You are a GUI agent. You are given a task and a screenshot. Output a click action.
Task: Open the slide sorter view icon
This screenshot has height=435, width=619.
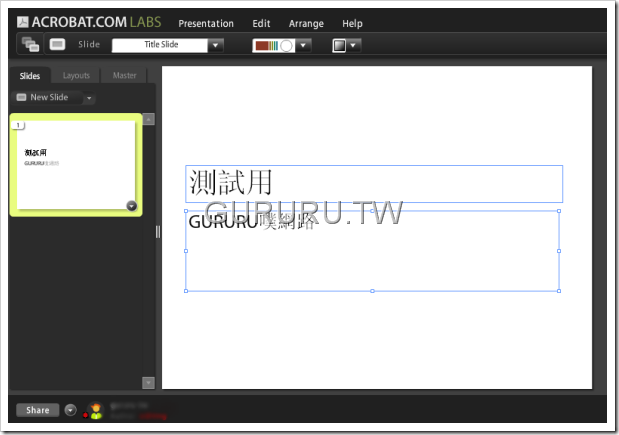pos(30,44)
